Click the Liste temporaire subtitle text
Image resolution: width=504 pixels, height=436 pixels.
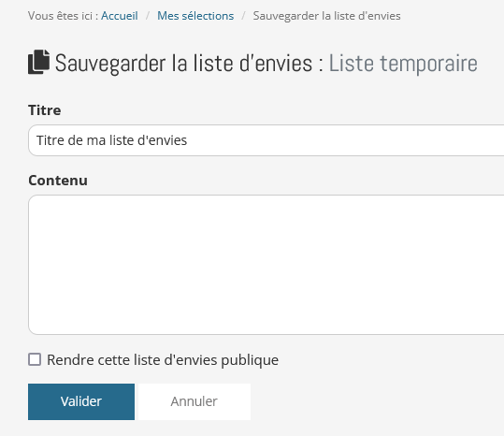coord(403,64)
